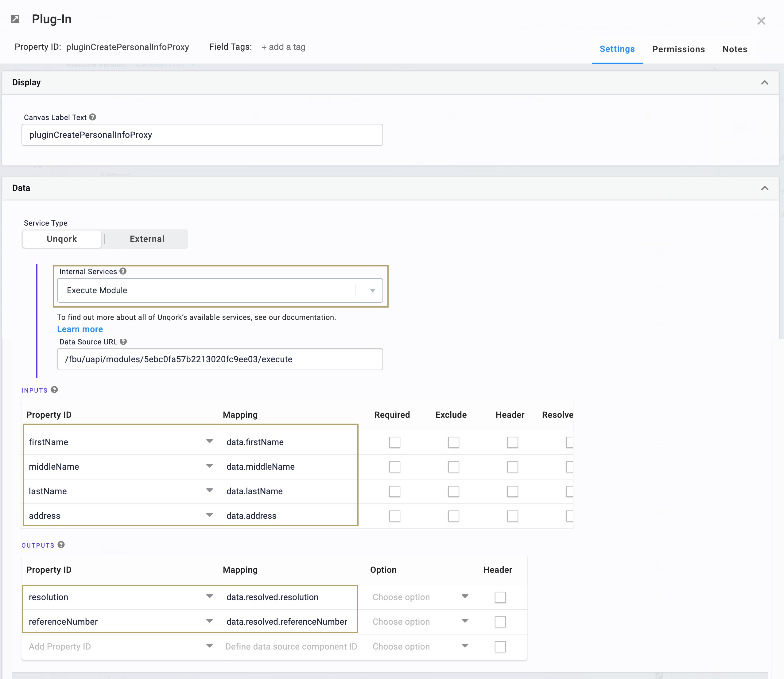Expand the address property ID dropdown
Viewport: 784px width, 679px height.
(x=209, y=515)
